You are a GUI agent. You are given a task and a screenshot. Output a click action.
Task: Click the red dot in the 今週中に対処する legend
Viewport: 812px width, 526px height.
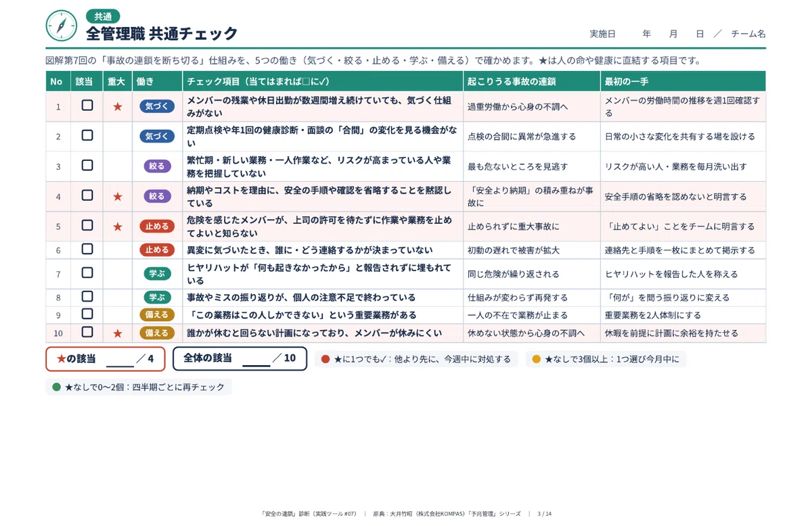[325, 359]
